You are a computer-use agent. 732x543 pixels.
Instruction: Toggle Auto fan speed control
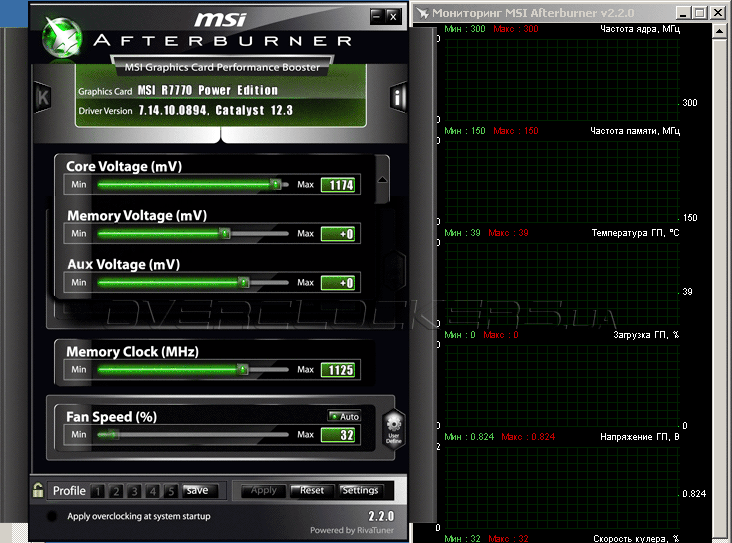tap(344, 416)
